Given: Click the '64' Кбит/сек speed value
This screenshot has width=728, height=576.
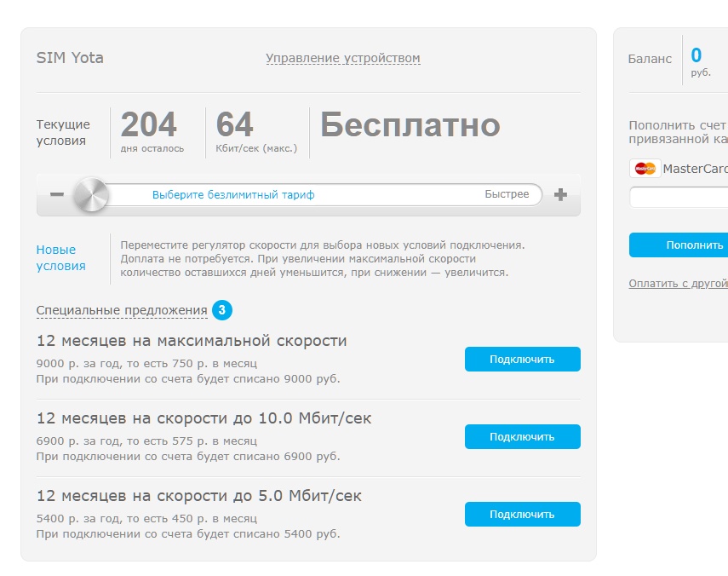Looking at the screenshot, I should click(234, 124).
